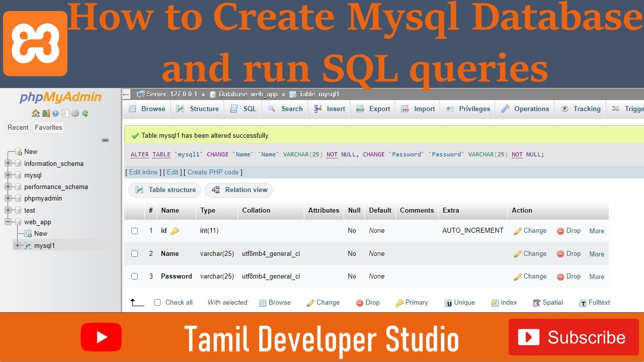Open the Relation view
Image resolution: width=644 pixels, height=362 pixels.
click(239, 190)
